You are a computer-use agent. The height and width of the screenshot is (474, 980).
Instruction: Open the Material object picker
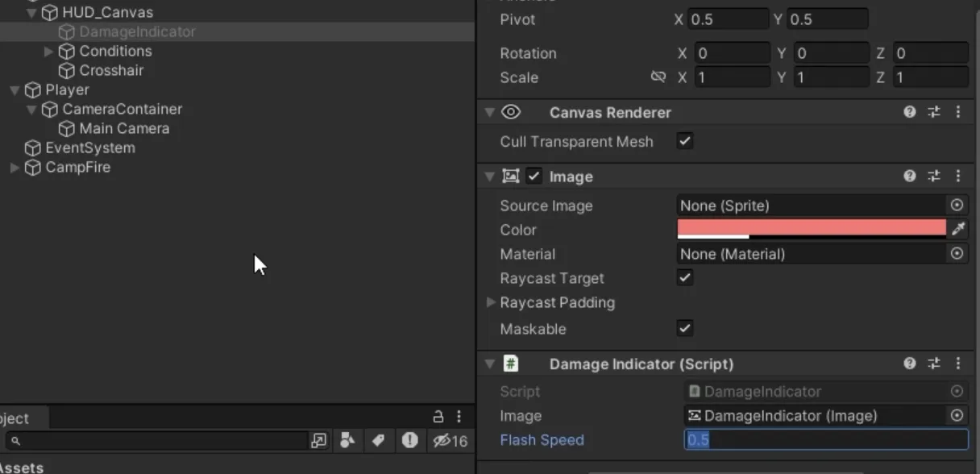coord(957,254)
